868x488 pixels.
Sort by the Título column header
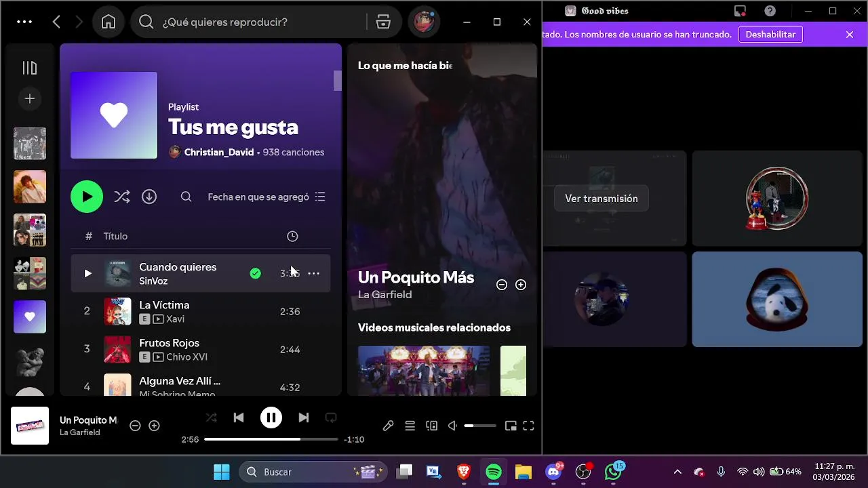pyautogui.click(x=115, y=236)
